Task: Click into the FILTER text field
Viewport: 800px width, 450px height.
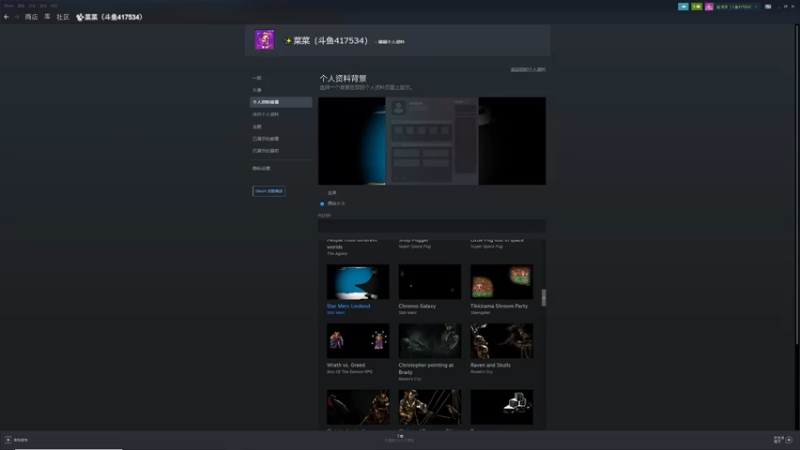Action: (x=432, y=226)
